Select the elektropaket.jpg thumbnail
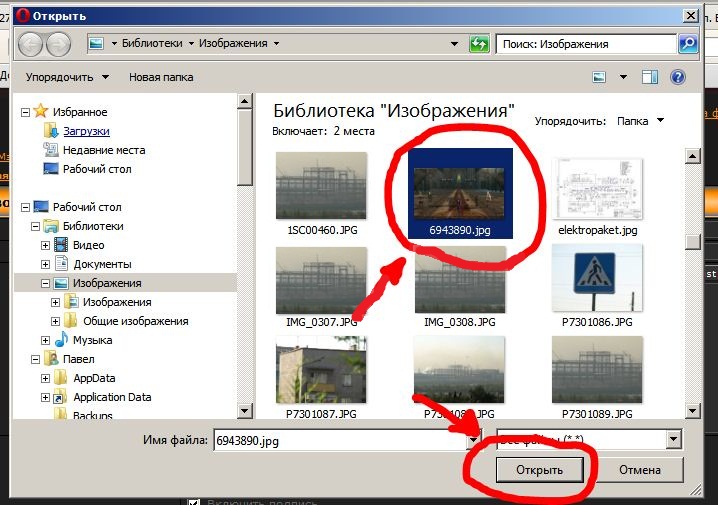Viewport: 718px width, 505px height. point(598,189)
